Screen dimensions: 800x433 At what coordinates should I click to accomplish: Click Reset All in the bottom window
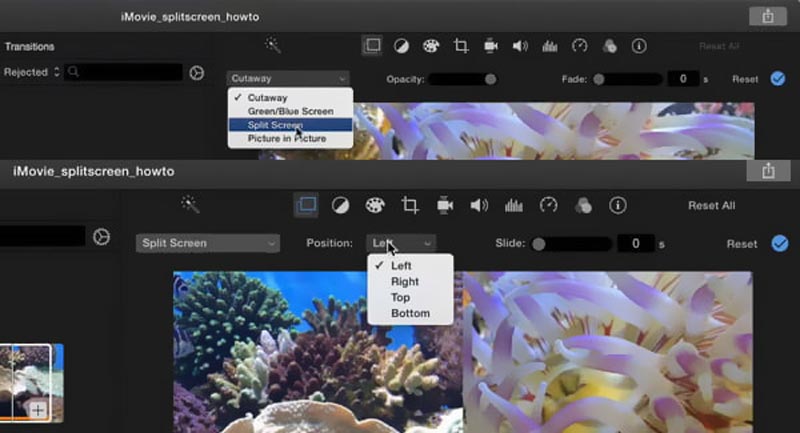711,206
